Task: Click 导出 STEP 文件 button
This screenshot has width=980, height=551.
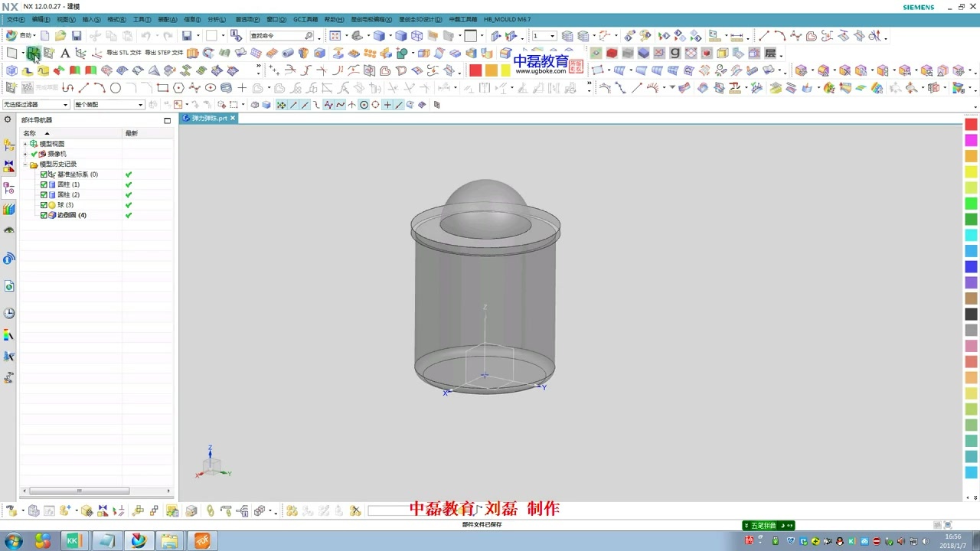Action: tap(165, 54)
